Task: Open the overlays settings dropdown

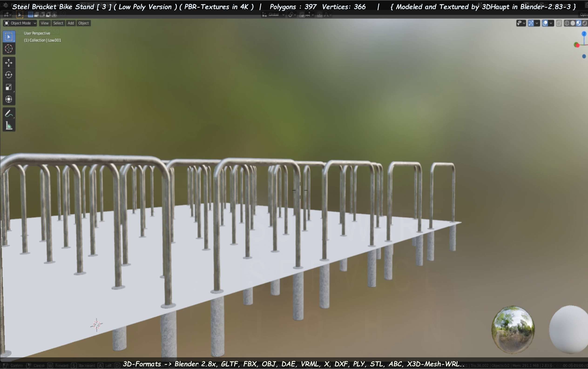Action: 551,23
